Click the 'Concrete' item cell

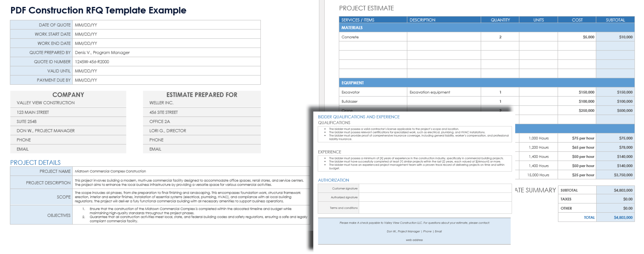373,37
